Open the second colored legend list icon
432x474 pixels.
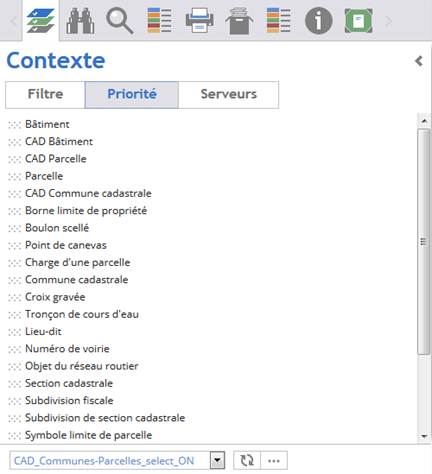(x=279, y=21)
